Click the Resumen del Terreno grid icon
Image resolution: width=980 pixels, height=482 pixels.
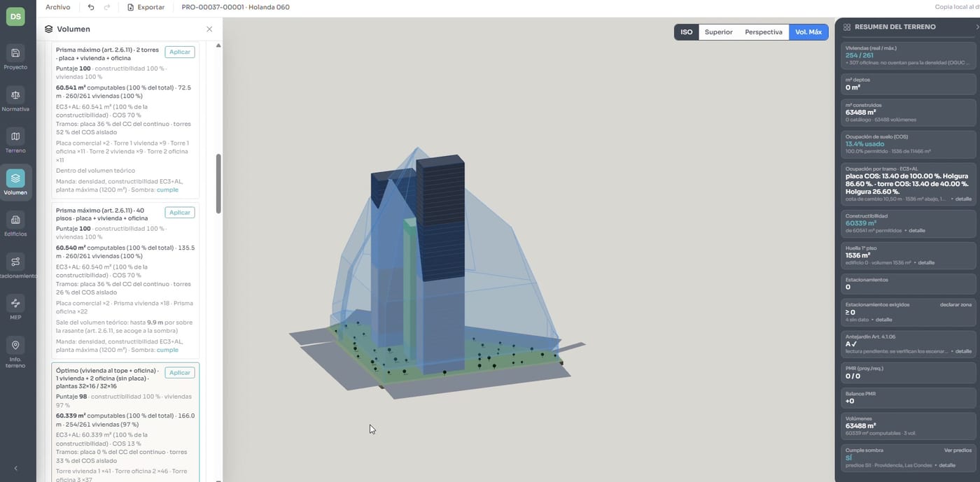point(847,27)
